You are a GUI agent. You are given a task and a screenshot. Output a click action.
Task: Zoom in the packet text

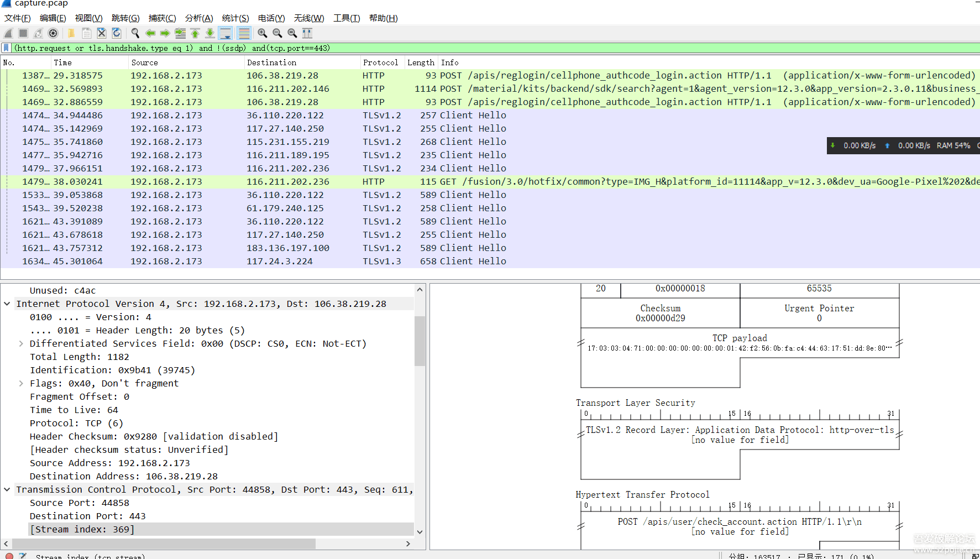[x=263, y=33]
